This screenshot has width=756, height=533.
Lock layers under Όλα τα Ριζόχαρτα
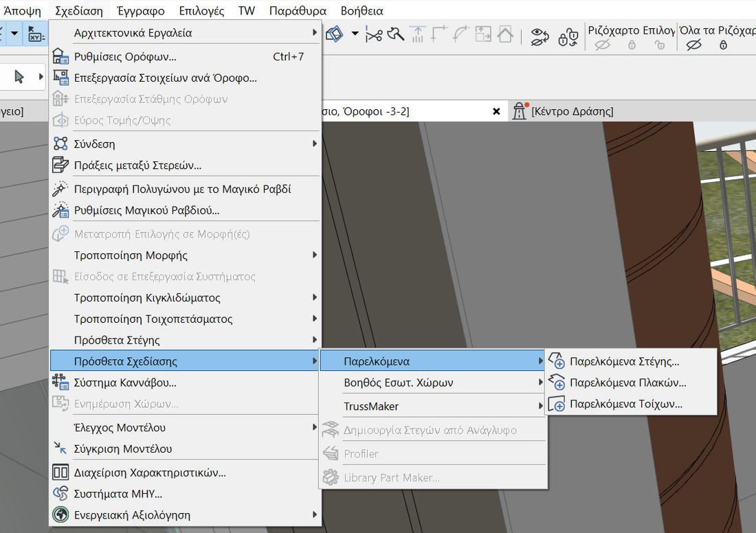point(723,45)
